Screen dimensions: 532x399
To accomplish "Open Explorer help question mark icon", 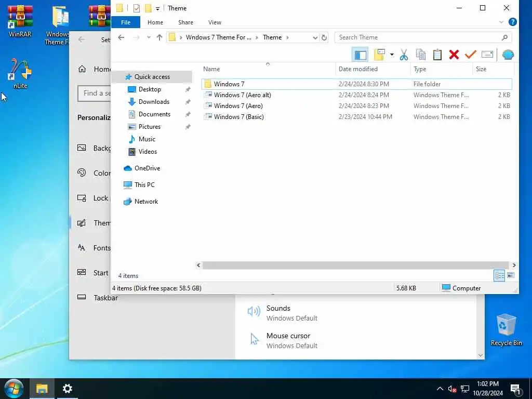I will click(513, 22).
